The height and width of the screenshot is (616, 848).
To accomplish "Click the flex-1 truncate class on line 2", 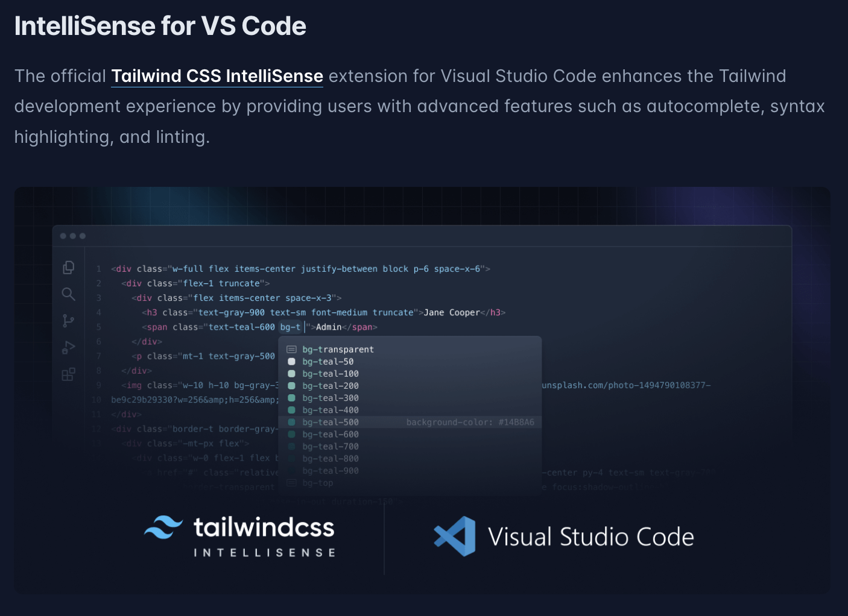I will coord(221,283).
